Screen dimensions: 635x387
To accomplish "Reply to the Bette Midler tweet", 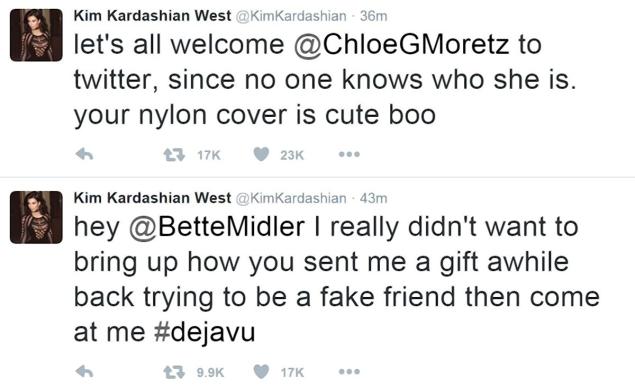I will click(x=85, y=372).
